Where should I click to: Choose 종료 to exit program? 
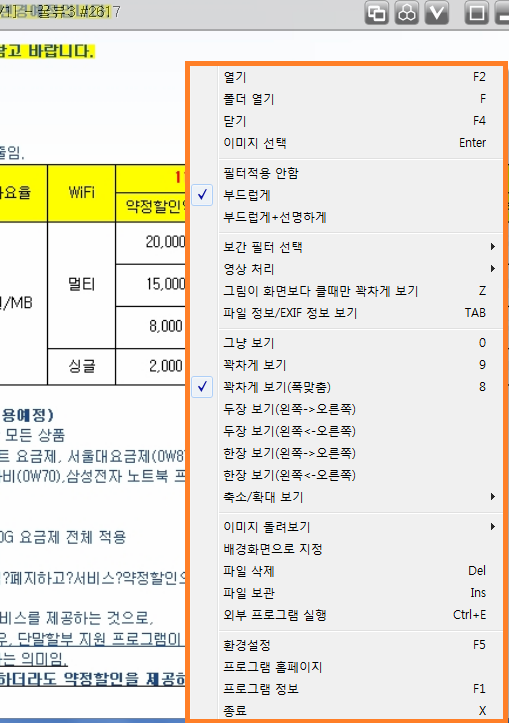(361, 711)
